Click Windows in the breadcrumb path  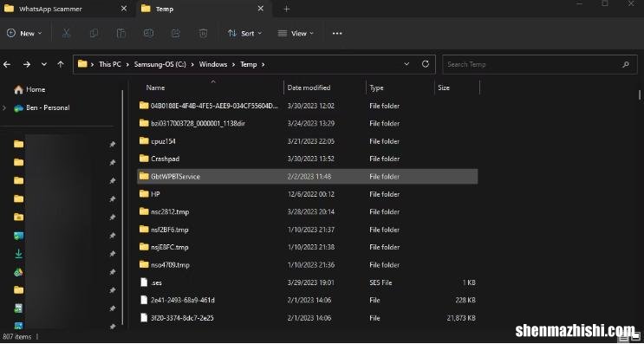coord(213,64)
